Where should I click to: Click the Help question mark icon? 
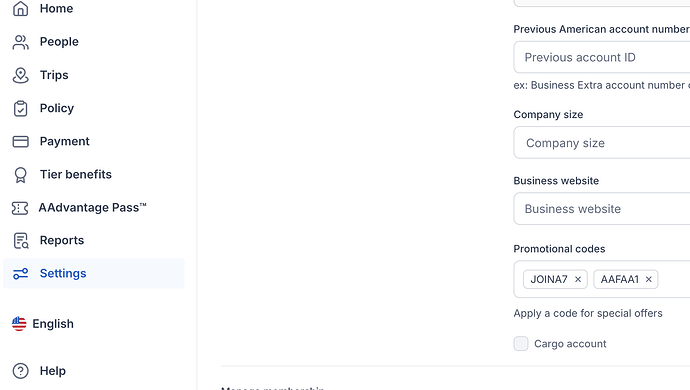click(20, 371)
